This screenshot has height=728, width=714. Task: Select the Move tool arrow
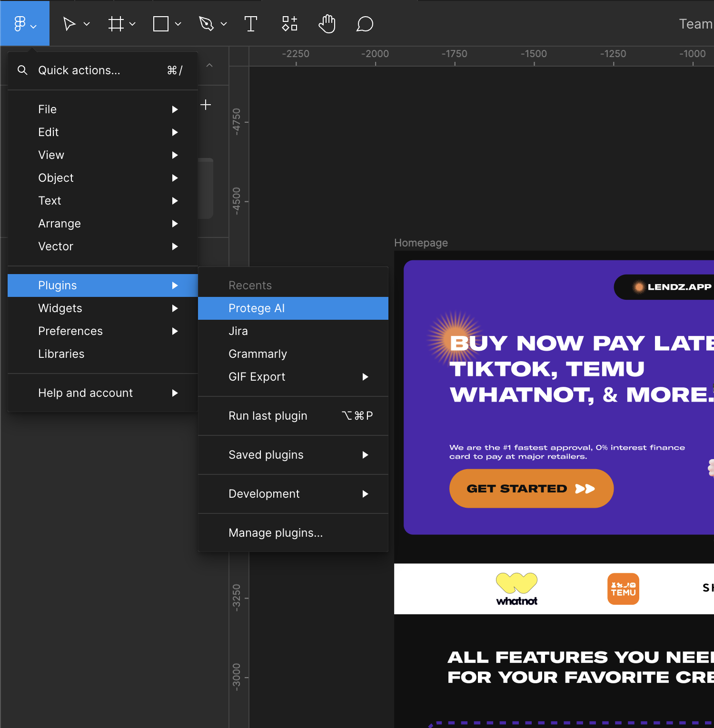pos(69,24)
